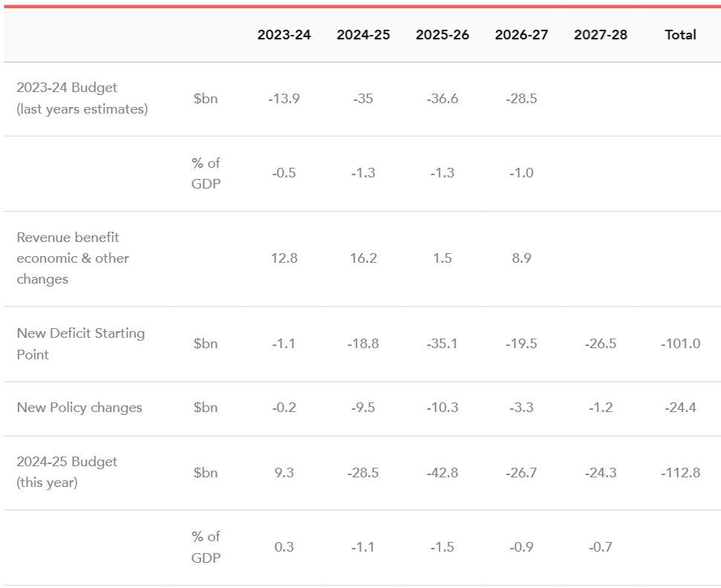Select the 2023-24 Budget last years estimates label

[x=82, y=98]
